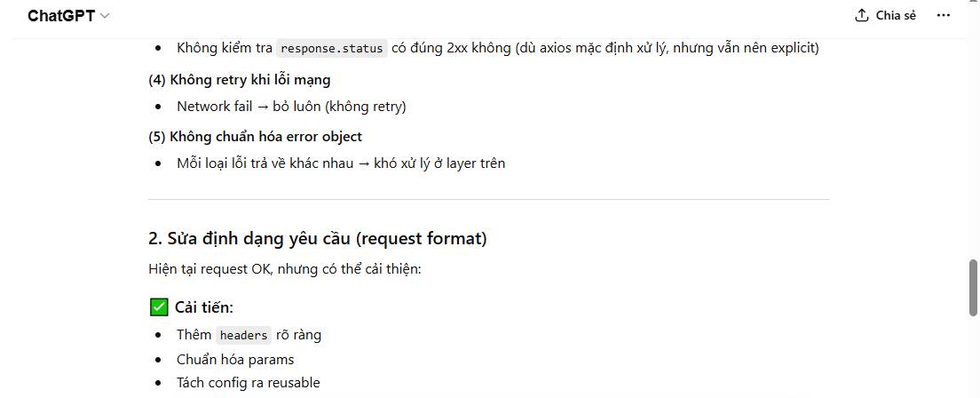Click the "headers" inline code snippet
Image resolution: width=980 pixels, height=398 pixels.
[x=243, y=335]
